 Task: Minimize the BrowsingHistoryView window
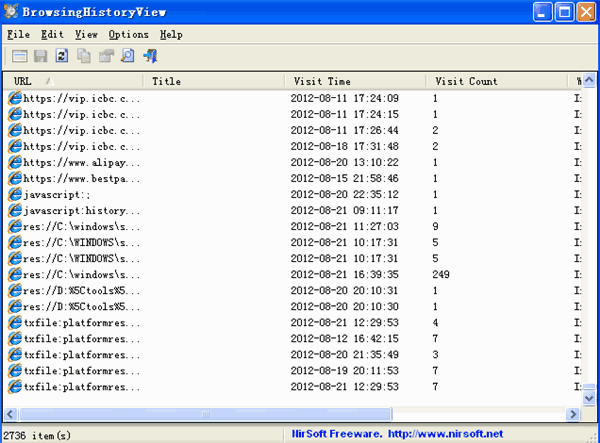tap(543, 11)
